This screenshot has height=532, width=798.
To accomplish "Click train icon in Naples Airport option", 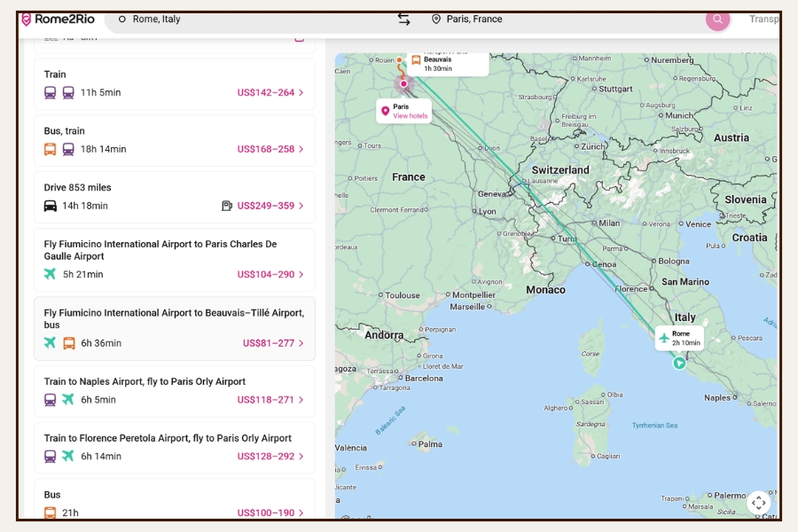I will pyautogui.click(x=50, y=400).
